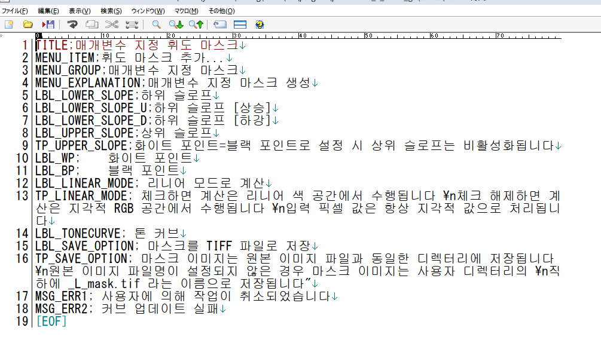Open the 表示(V) menu
The width and height of the screenshot is (601, 364).
point(80,11)
